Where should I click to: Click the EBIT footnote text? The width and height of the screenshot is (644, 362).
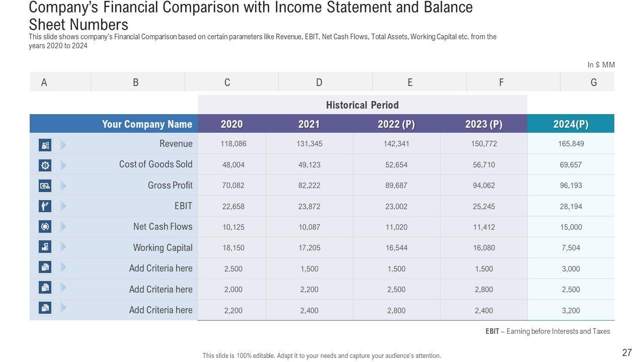click(547, 331)
